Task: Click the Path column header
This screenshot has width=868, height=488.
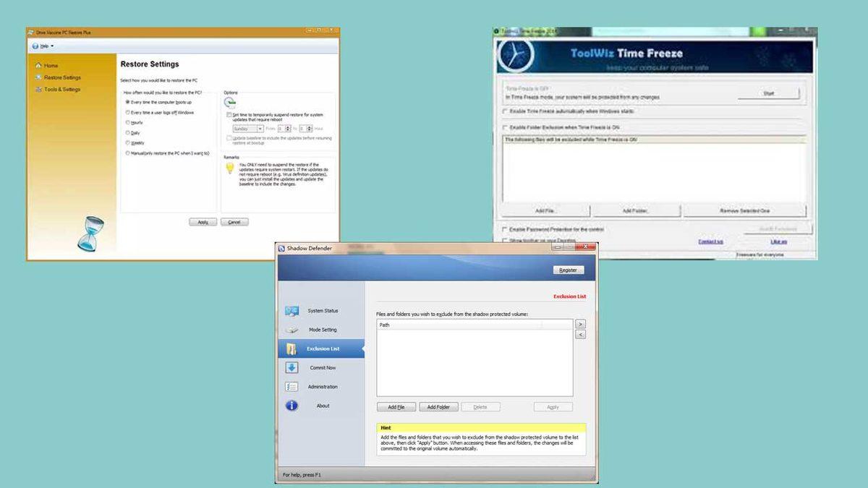Action: click(x=459, y=325)
